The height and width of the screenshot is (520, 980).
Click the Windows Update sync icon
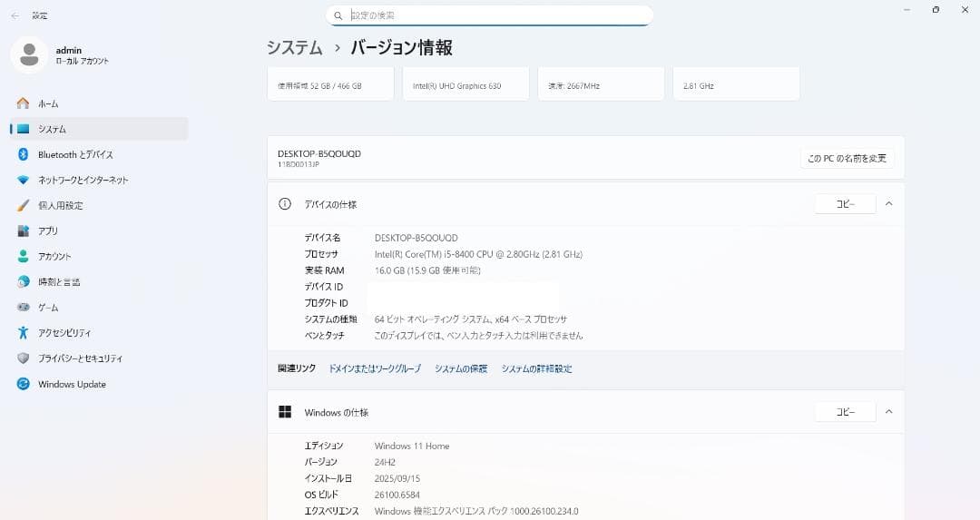point(23,384)
